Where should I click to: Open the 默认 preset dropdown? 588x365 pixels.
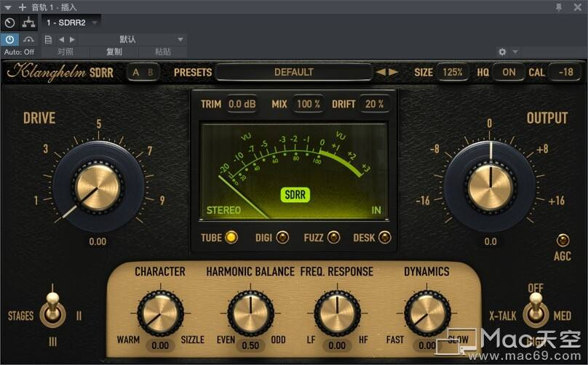coord(132,39)
